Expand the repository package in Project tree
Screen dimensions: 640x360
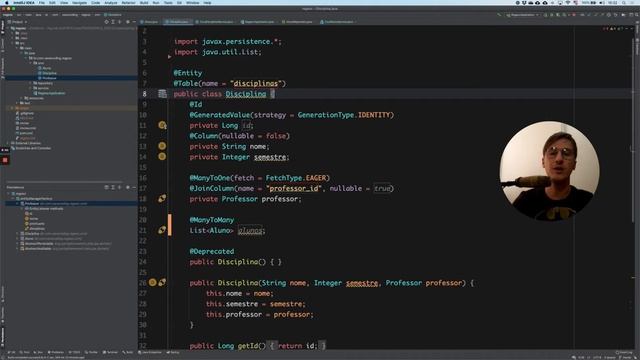tap(30, 83)
